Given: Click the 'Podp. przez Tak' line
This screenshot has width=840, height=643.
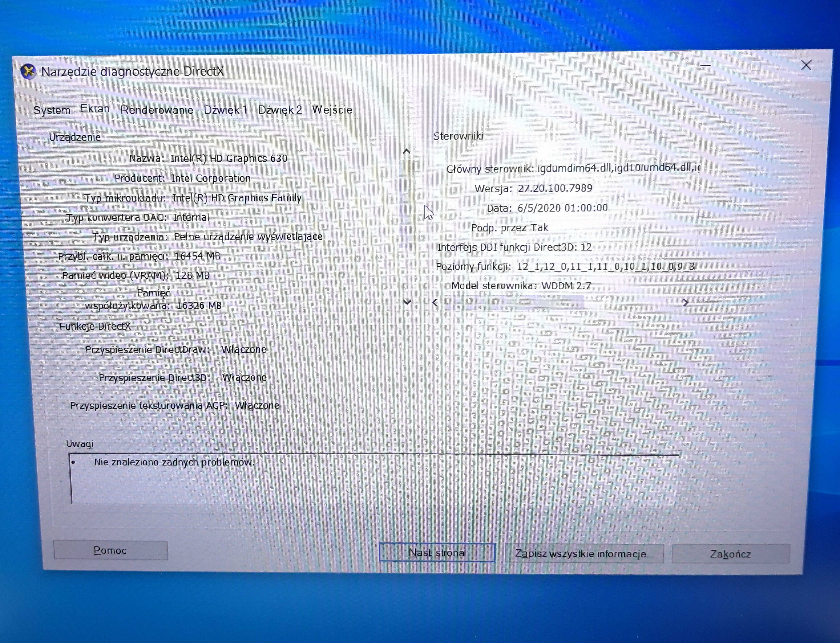Looking at the screenshot, I should click(x=509, y=228).
